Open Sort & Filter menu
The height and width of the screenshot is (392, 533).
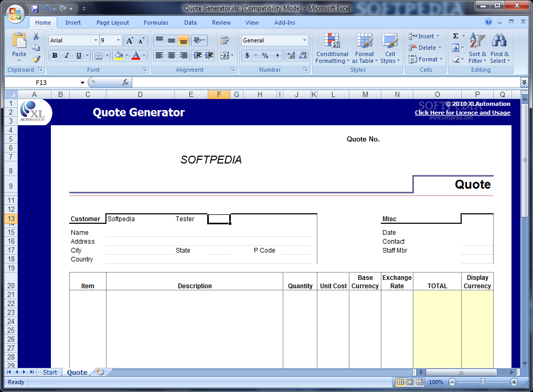click(477, 48)
